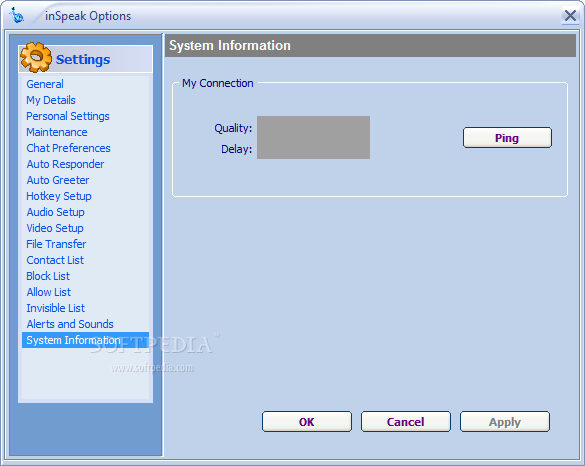Viewport: 585px width, 466px height.
Task: Click the System Information header bar
Action: 370,46
